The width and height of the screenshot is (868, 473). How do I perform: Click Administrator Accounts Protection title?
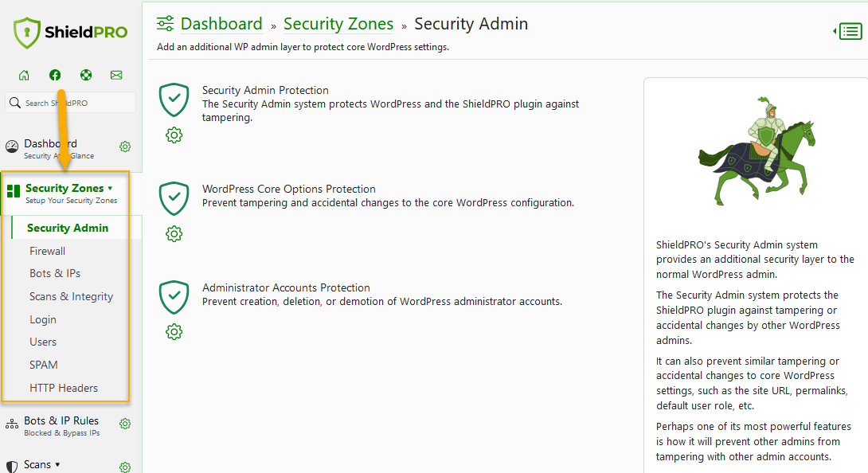(286, 287)
